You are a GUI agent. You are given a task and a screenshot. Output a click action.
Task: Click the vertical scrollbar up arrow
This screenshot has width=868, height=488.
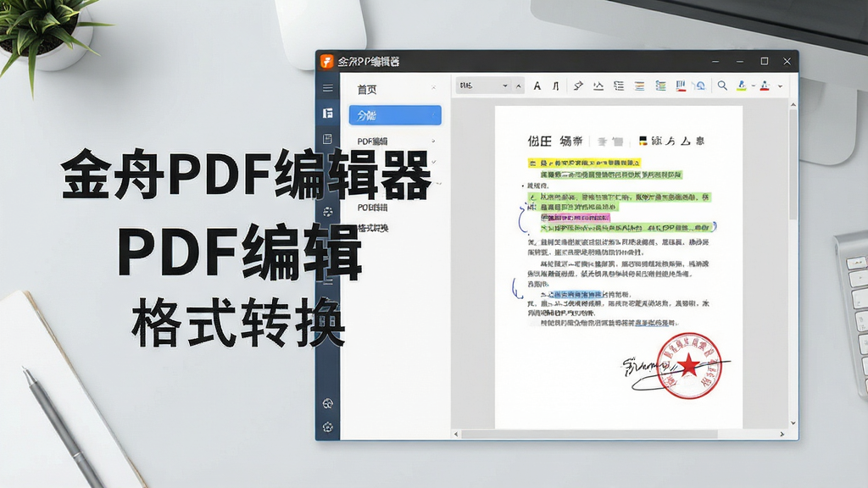coord(793,104)
